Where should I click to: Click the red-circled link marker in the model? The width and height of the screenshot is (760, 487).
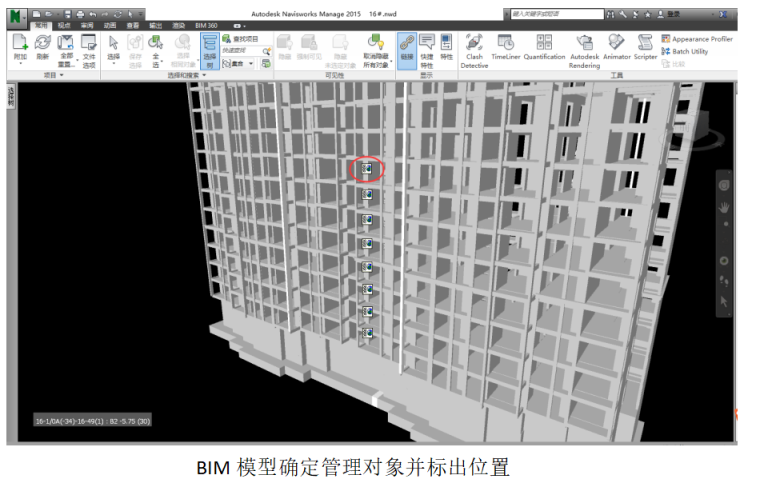[367, 168]
